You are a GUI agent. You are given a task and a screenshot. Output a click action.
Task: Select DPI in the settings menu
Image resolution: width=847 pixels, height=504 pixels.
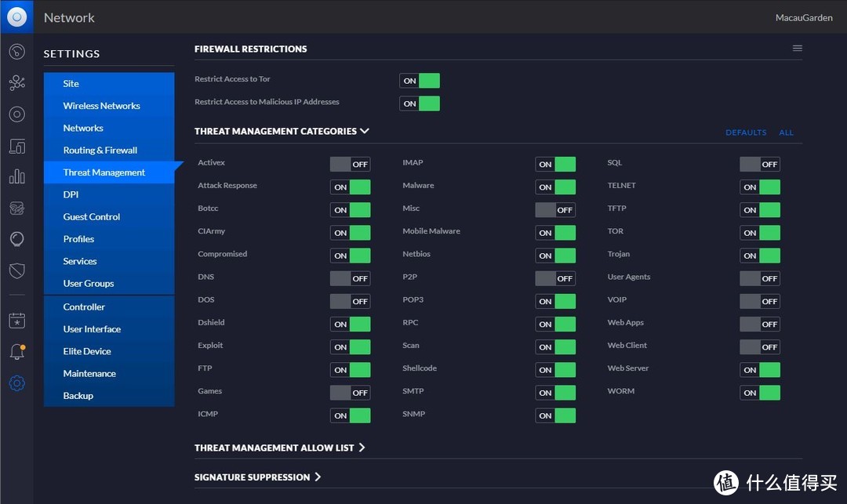coord(71,194)
